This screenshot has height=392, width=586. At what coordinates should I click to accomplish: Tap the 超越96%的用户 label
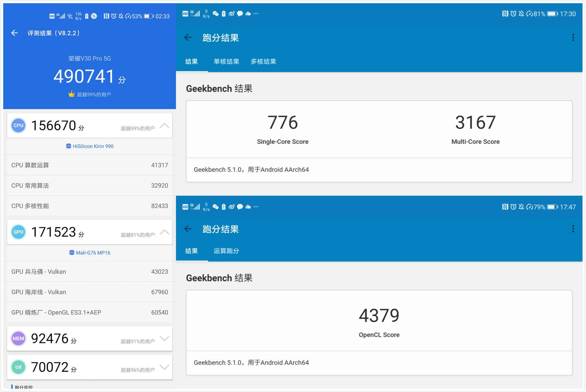138,370
